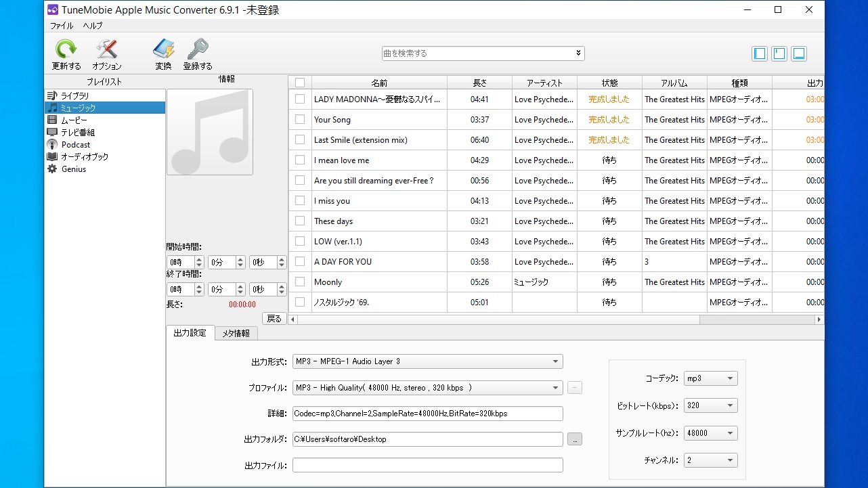Screen dimensions: 868x488
Task: Check the box for Moonly
Action: (x=300, y=282)
